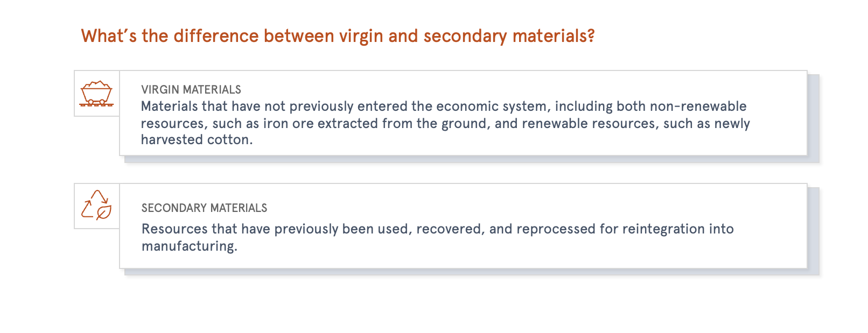
Task: Click the ore pile atop the cart icon
Action: (96, 84)
